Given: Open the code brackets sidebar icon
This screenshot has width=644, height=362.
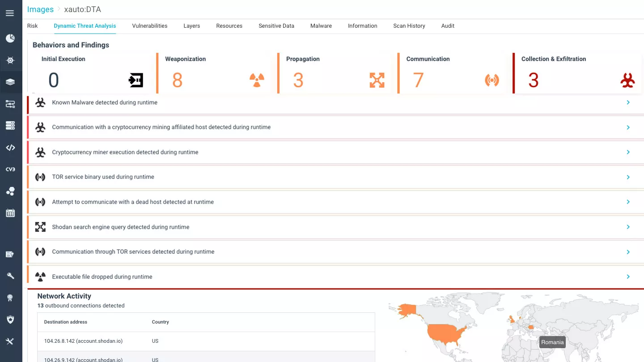Looking at the screenshot, I should (10, 148).
